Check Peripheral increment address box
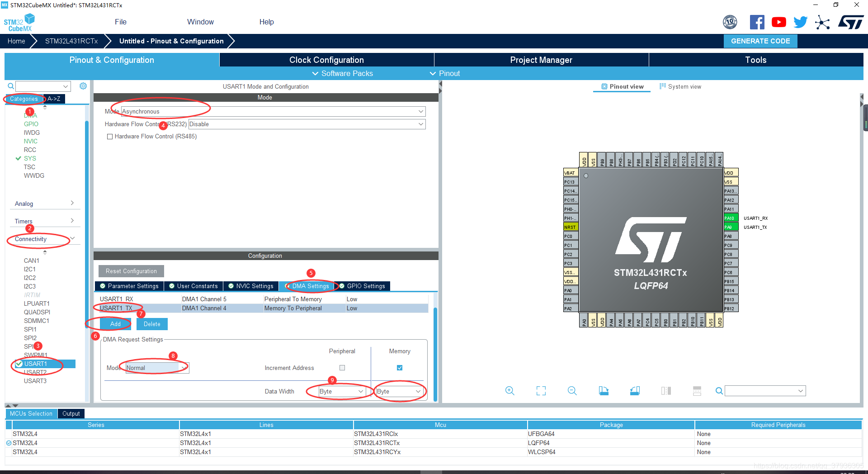 point(342,368)
